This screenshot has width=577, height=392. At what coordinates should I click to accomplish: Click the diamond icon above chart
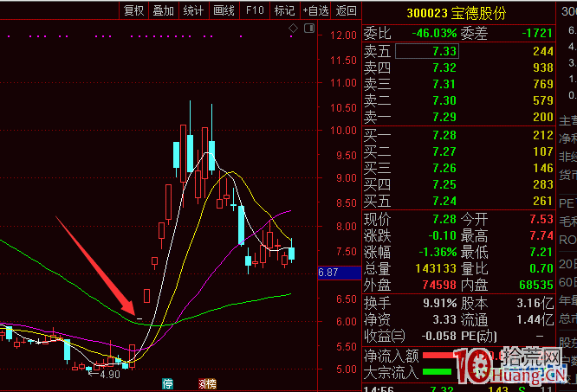click(293, 28)
